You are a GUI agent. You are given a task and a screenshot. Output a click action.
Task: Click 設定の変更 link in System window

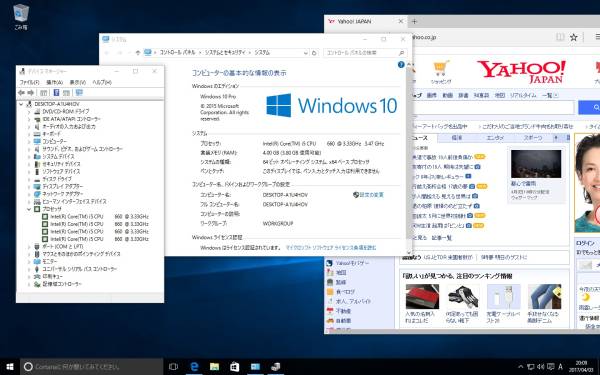pyautogui.click(x=371, y=195)
